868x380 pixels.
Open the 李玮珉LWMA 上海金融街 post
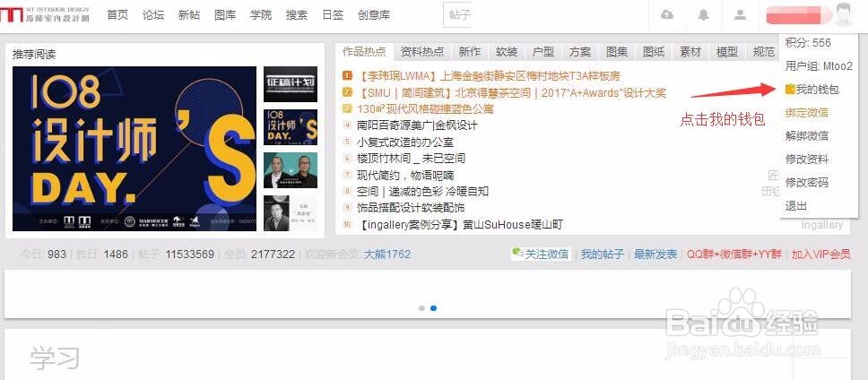(x=488, y=76)
